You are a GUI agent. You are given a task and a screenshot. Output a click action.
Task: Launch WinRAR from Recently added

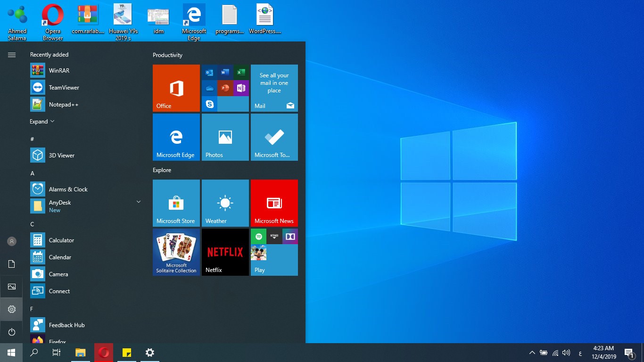pos(86,71)
